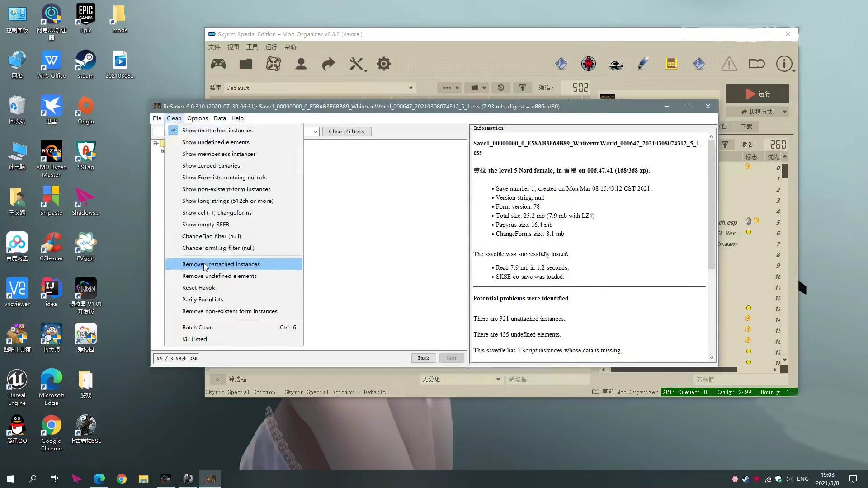This screenshot has width=868, height=488.
Task: Click the Back button in ReSaver
Action: [423, 358]
